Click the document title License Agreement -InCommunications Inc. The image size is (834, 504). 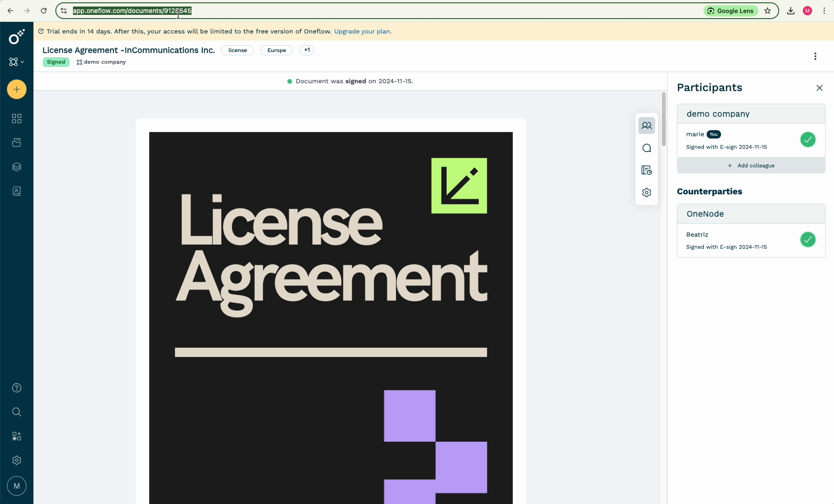point(129,50)
